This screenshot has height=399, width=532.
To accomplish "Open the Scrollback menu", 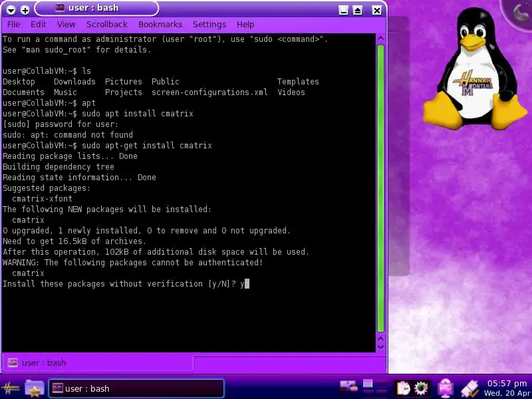I will (107, 25).
